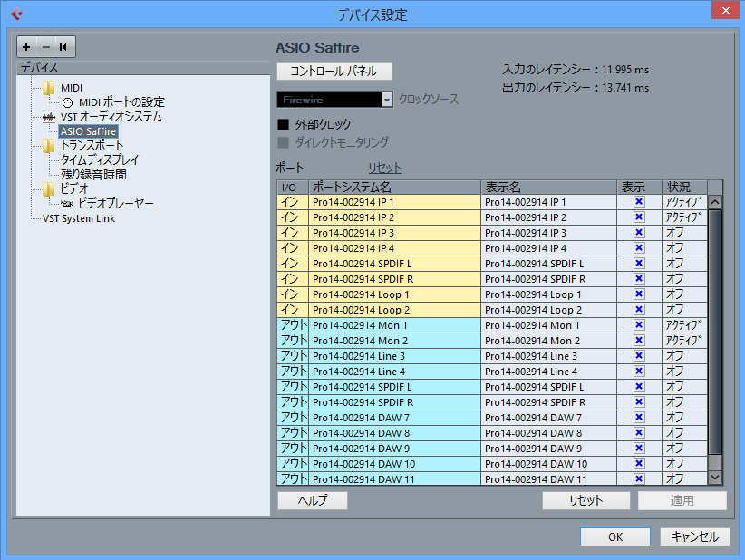The width and height of the screenshot is (745, 560).
Task: Open the Firewire clock source dropdown
Action: tap(387, 100)
